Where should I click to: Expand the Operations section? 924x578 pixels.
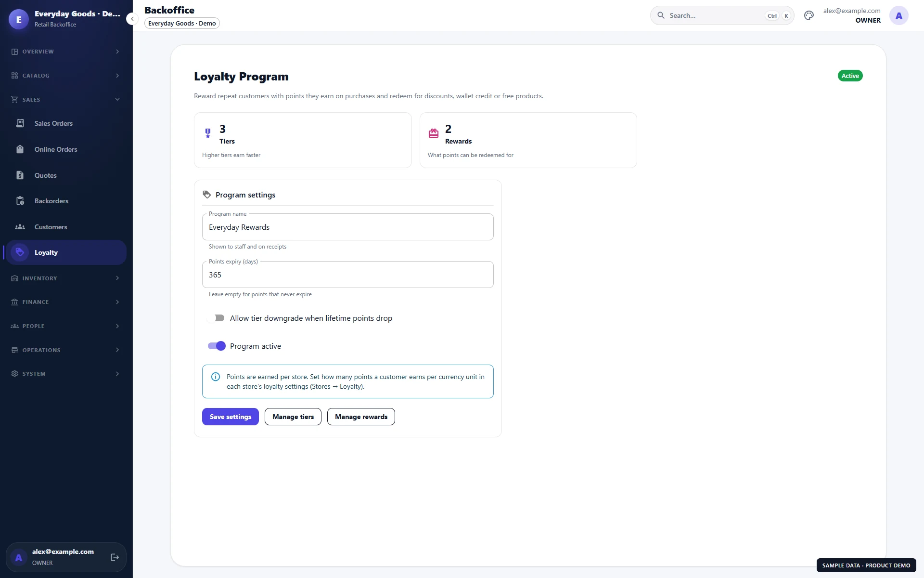point(66,350)
